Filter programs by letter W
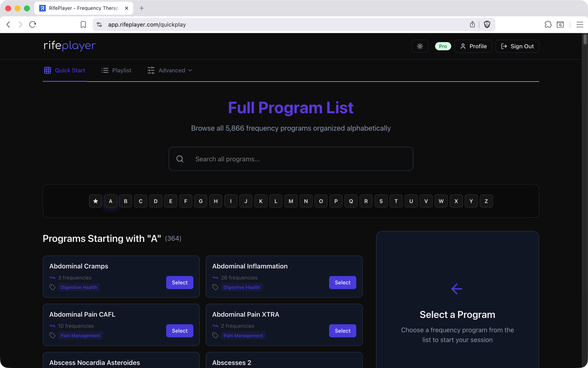Viewport: 588px width, 368px height. 441,201
